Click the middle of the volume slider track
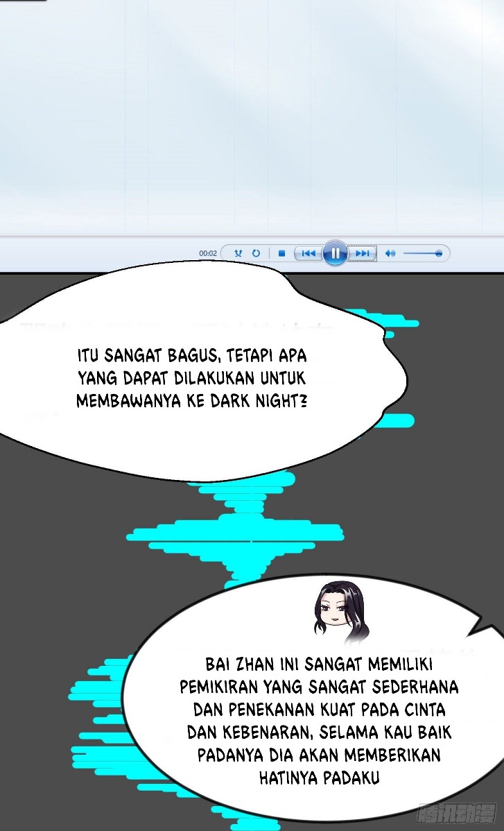 click(422, 254)
